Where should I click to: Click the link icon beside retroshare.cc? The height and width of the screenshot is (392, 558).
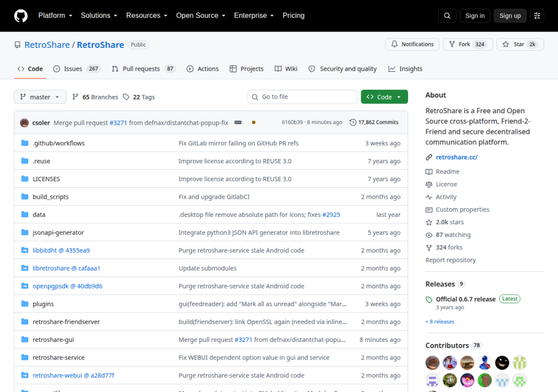click(429, 157)
